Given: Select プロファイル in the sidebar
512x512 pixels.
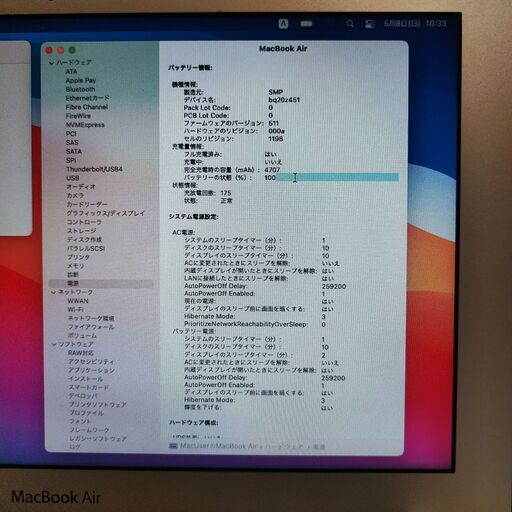Looking at the screenshot, I should pyautogui.click(x=86, y=413).
